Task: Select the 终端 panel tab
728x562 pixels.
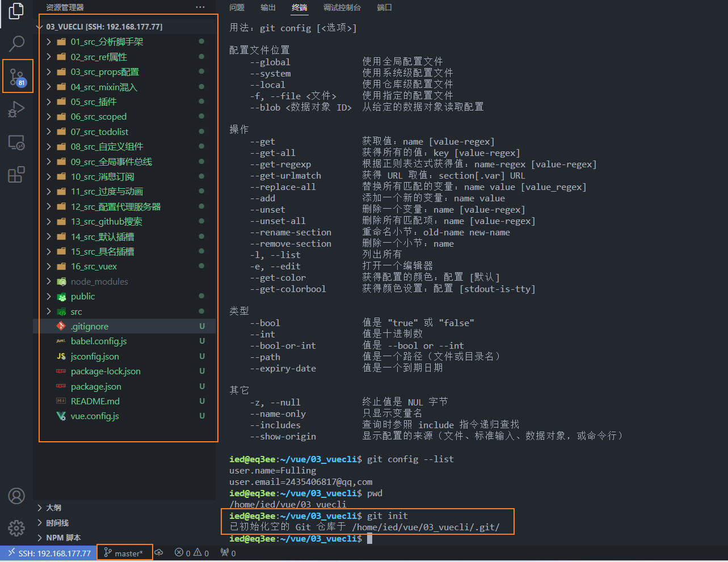Action: (300, 7)
